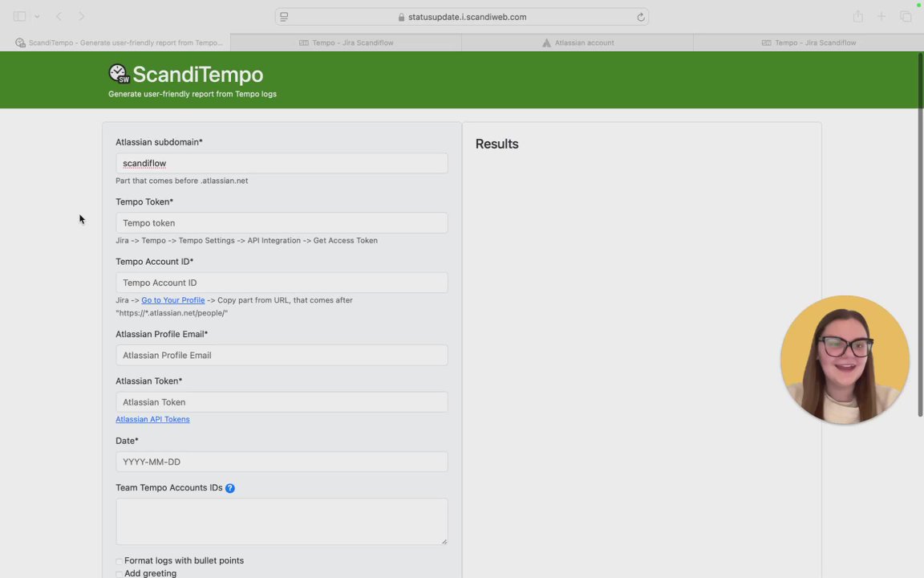Switch to the Atlassian account tab
This screenshot has height=578, width=924.
(x=577, y=43)
